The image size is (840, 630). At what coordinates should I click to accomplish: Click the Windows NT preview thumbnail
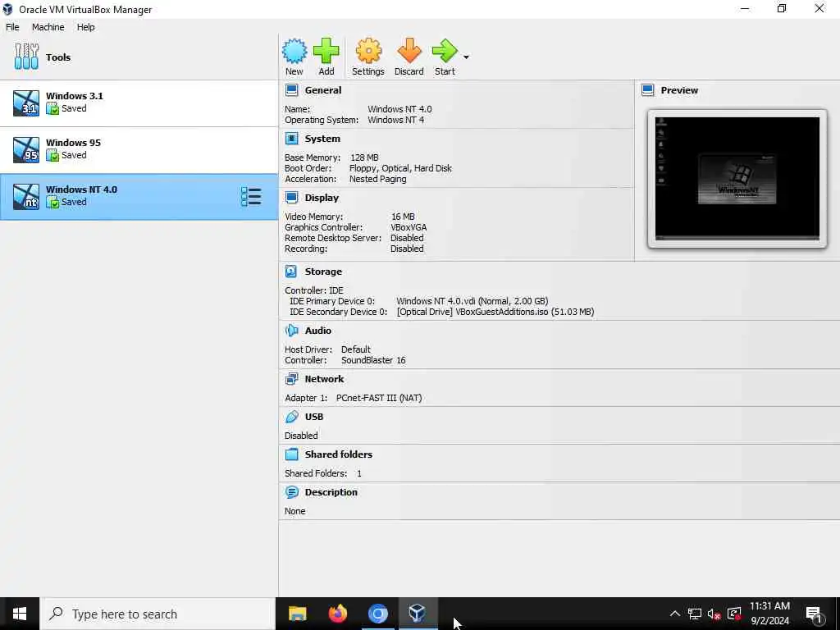pos(737,179)
